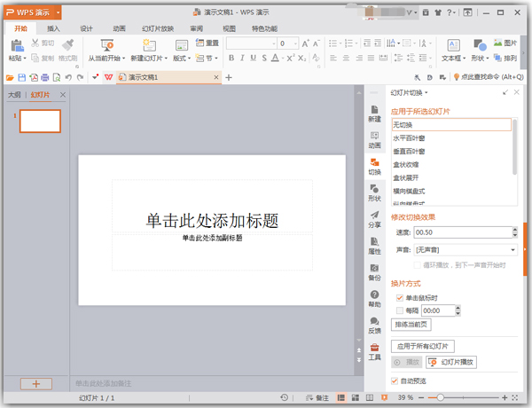Toggle the 单击鼠标时 checkbox
Screen dimensions: 532x408
click(400, 298)
